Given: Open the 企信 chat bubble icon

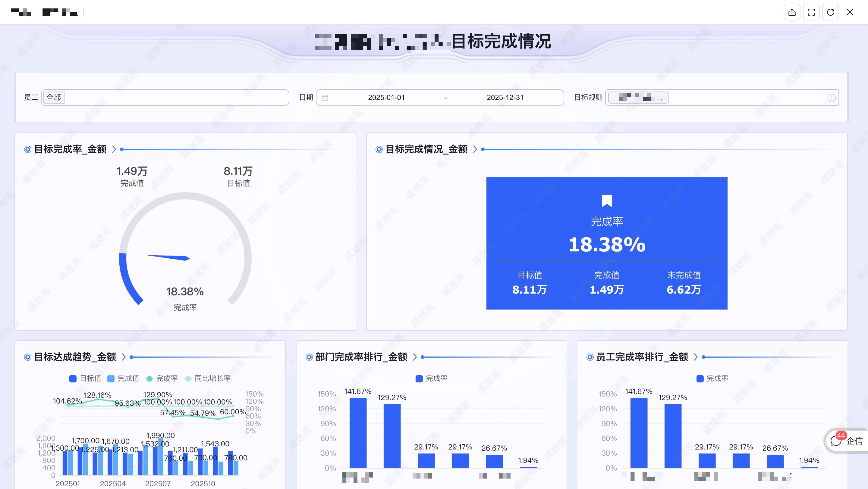Looking at the screenshot, I should coord(836,441).
